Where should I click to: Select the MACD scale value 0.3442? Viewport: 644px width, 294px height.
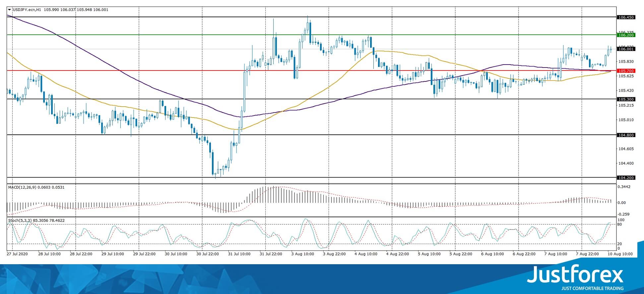(x=624, y=187)
